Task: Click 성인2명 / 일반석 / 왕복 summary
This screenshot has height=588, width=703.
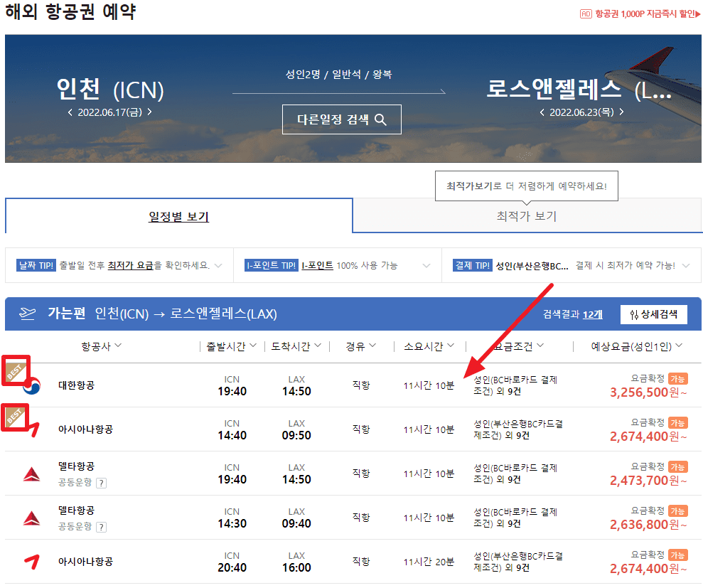Action: coord(339,74)
